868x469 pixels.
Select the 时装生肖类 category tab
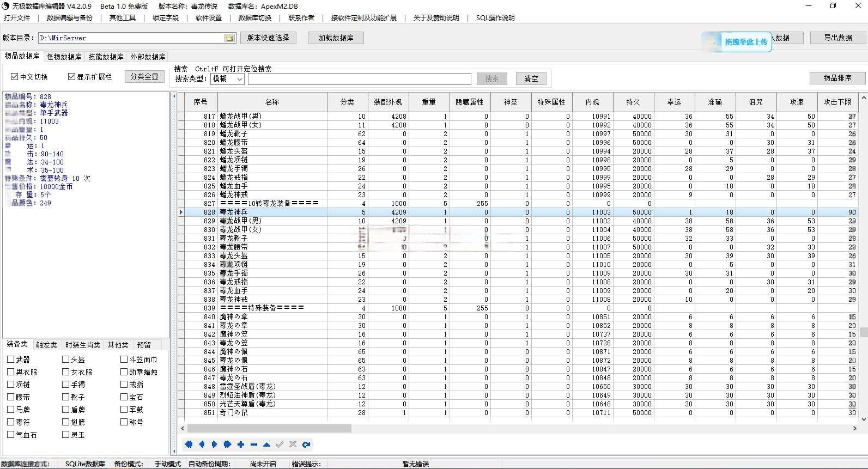point(83,345)
